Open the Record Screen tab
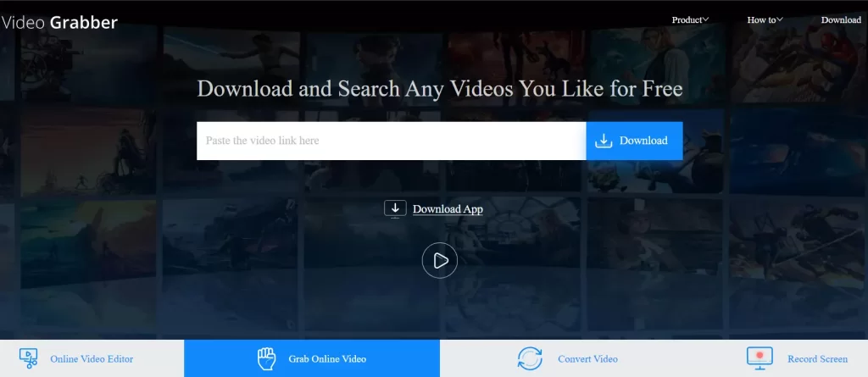The image size is (868, 377). [797, 358]
